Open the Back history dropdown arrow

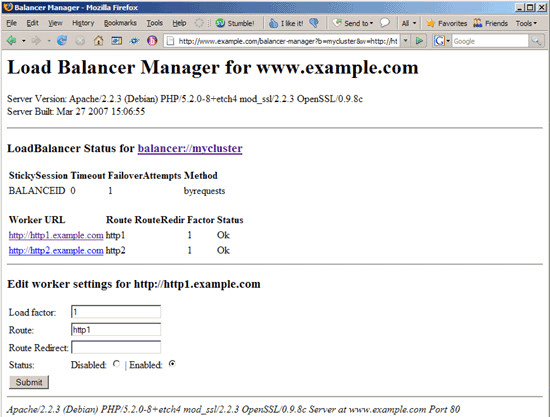click(x=24, y=41)
